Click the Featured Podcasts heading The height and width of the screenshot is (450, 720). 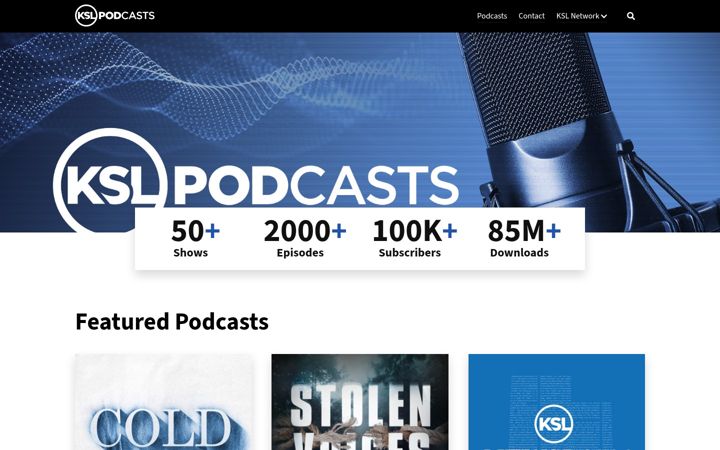coord(172,321)
